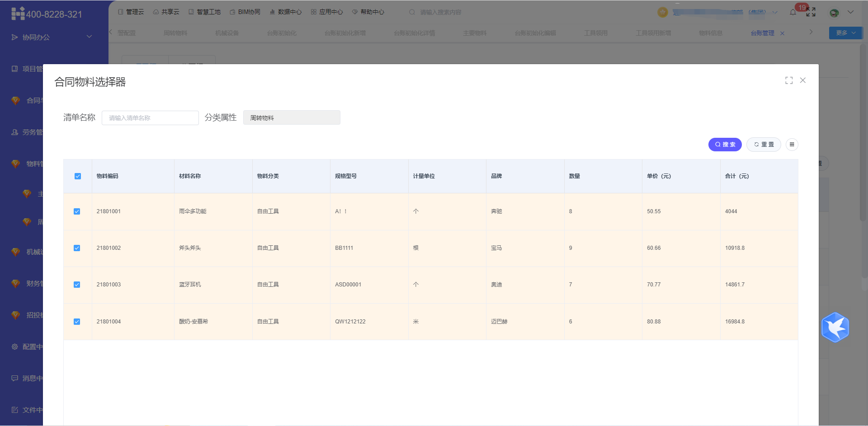
Task: Open the 数据中心 top menu
Action: pyautogui.click(x=285, y=12)
